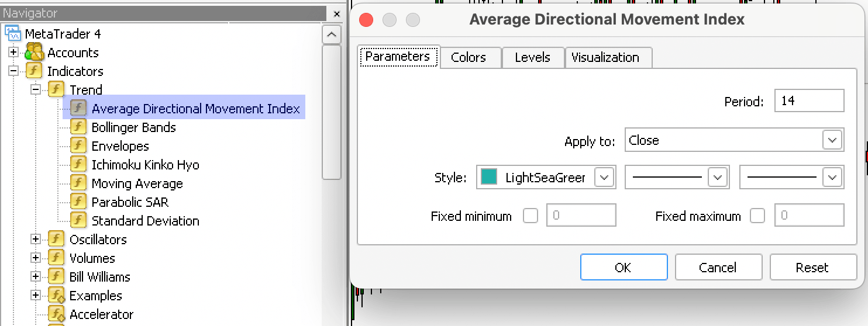Screen dimensions: 868x326
Task: Click the Cancel button
Action: click(x=718, y=267)
